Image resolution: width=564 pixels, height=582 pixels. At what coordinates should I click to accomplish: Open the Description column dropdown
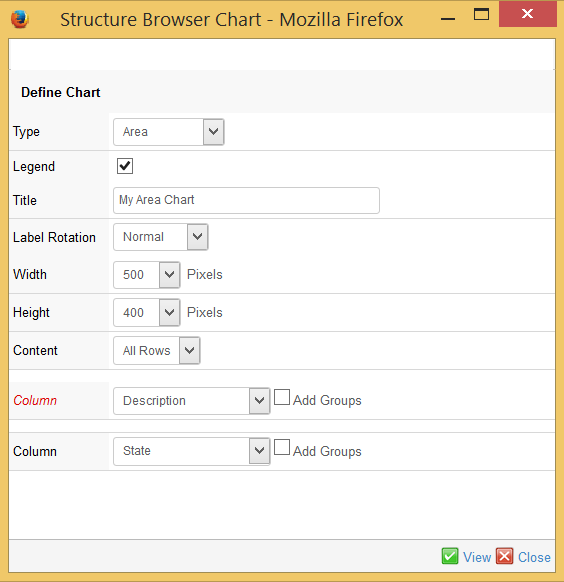[191, 401]
